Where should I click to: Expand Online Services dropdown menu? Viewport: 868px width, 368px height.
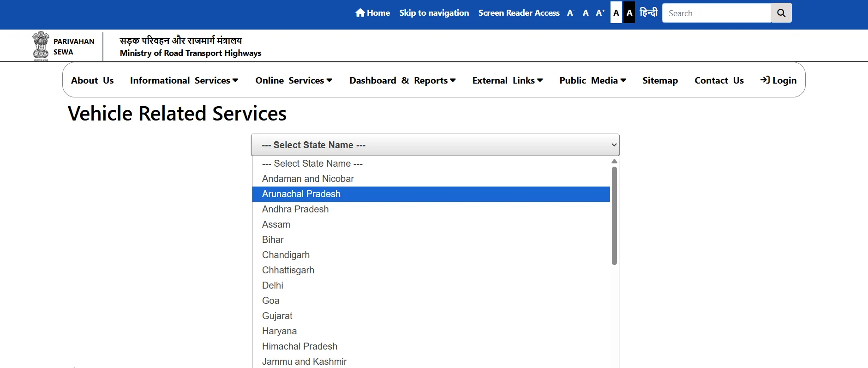pyautogui.click(x=293, y=80)
